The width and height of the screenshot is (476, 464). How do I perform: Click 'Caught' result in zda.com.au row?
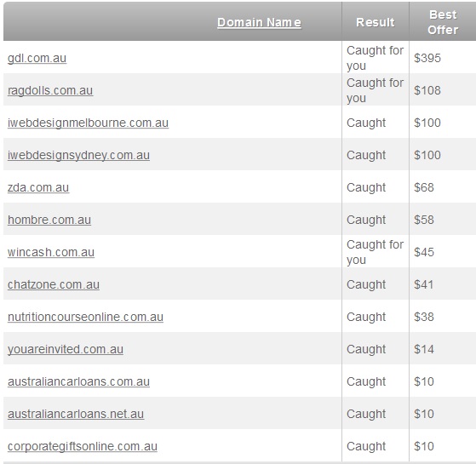tap(366, 187)
